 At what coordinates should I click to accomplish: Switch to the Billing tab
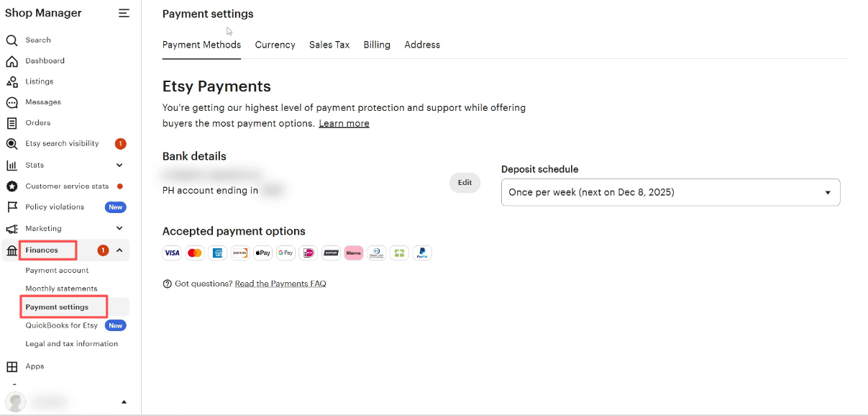tap(377, 45)
